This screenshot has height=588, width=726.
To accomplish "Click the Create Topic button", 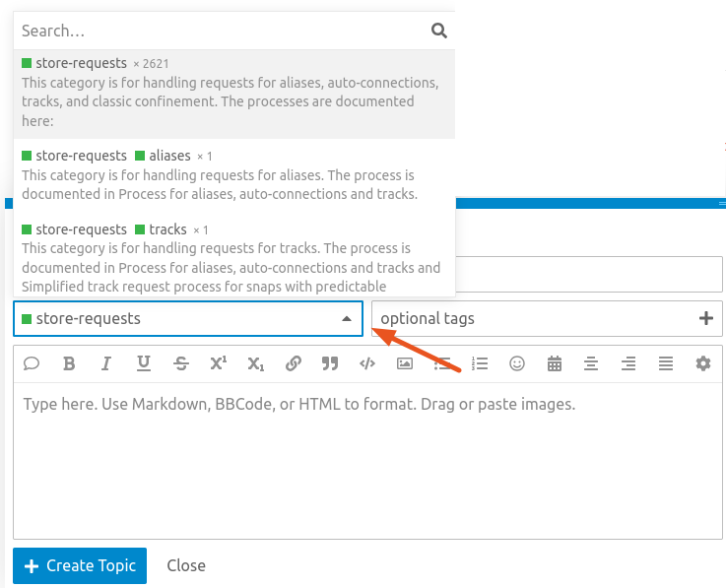I will point(80,566).
